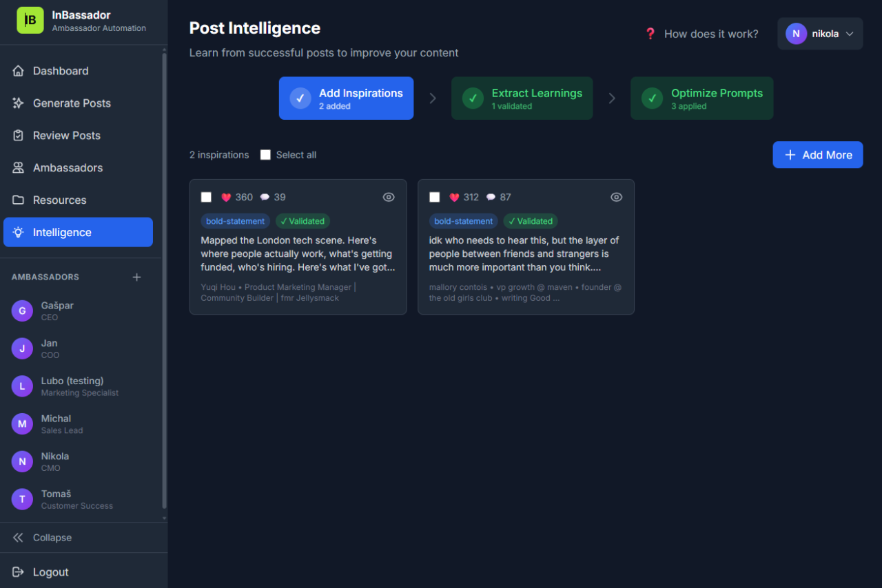
Task: Click the Logout icon at sidebar bottom
Action: click(18, 572)
